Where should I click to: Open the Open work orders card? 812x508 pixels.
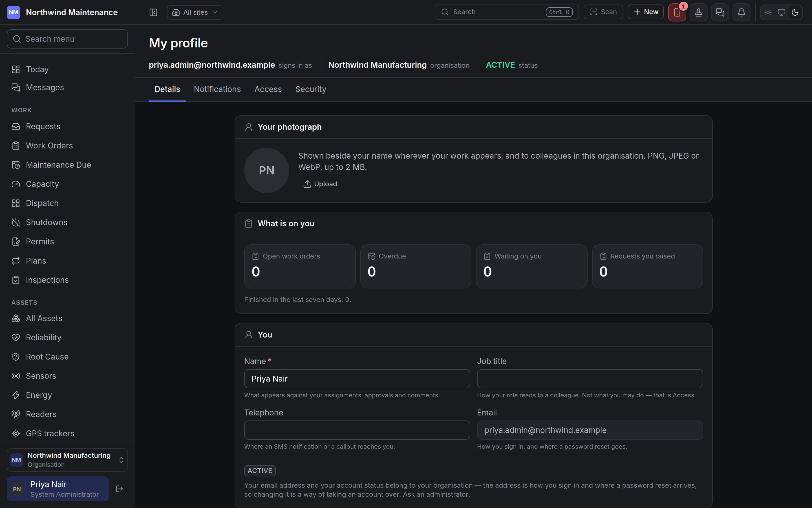coord(300,266)
